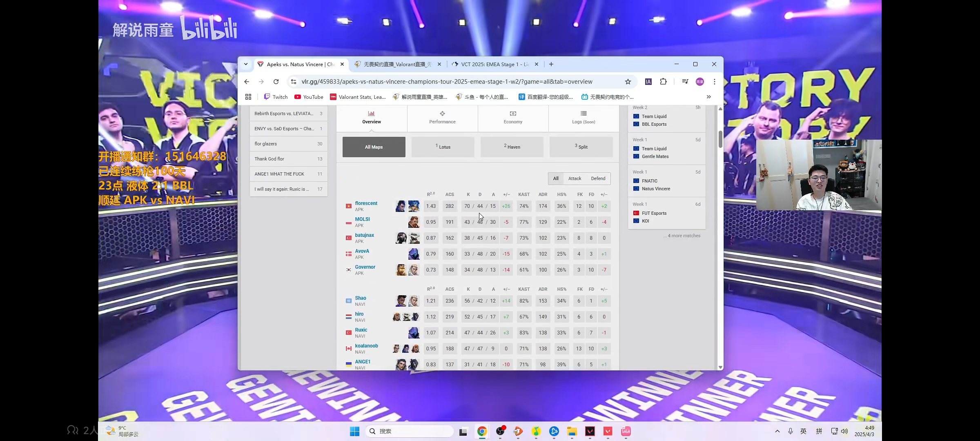Open Shao's player profile

coord(360,298)
